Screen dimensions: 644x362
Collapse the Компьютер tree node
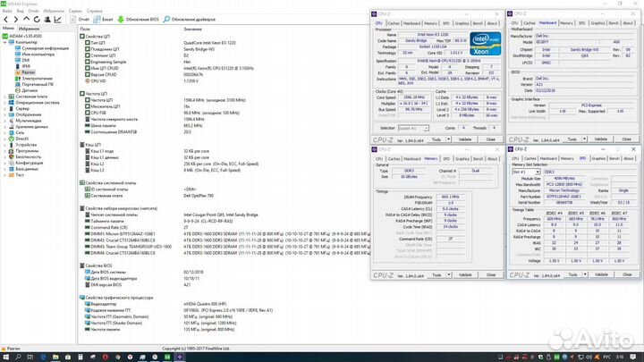point(5,42)
